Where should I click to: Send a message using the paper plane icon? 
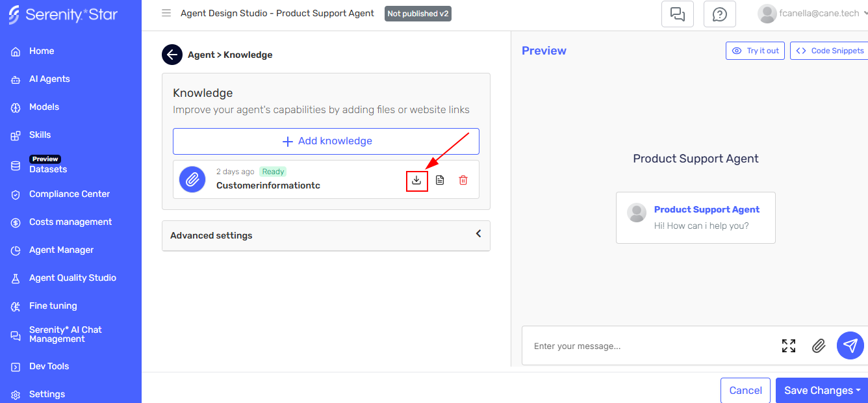pyautogui.click(x=850, y=345)
